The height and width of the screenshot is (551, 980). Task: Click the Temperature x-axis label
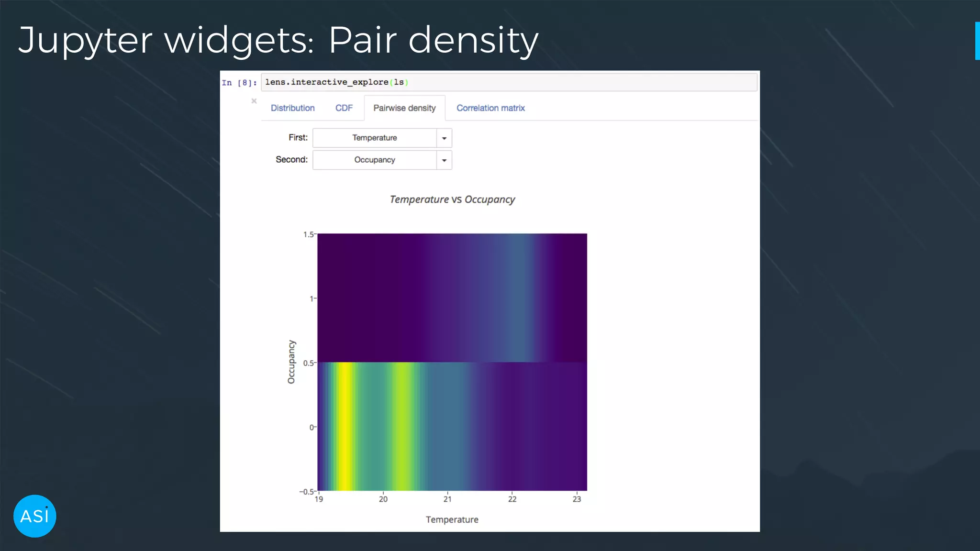[452, 519]
